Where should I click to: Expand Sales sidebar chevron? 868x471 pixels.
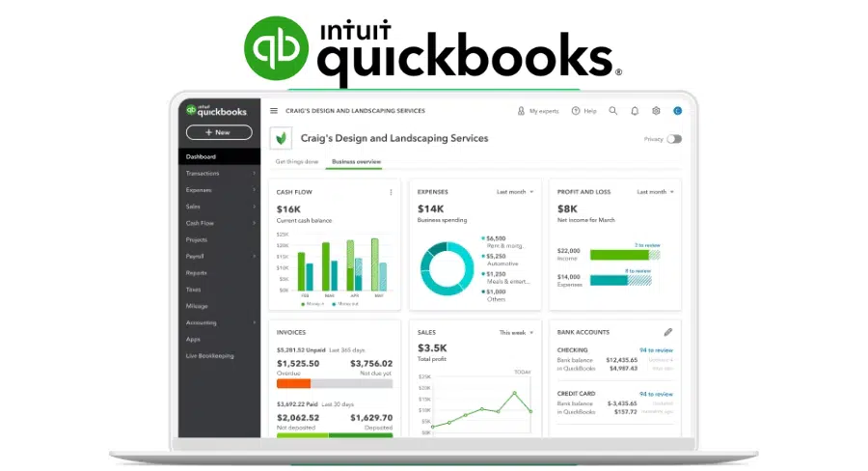point(254,207)
